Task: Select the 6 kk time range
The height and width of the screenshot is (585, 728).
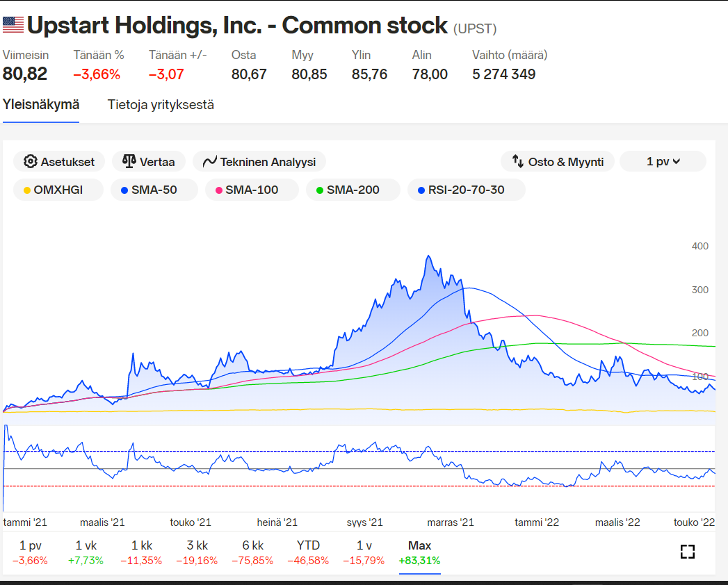Action: [x=252, y=552]
